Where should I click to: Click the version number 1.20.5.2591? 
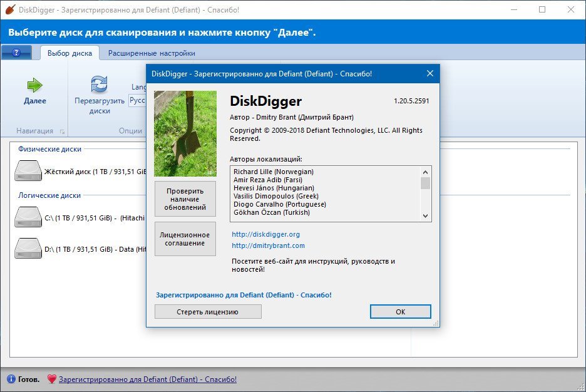coord(411,101)
